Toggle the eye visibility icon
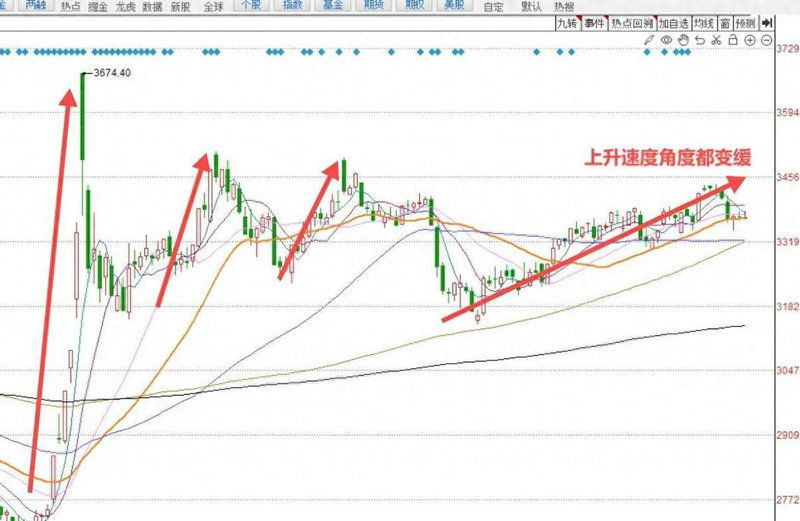Screen dimensions: 800x521 [x=666, y=40]
